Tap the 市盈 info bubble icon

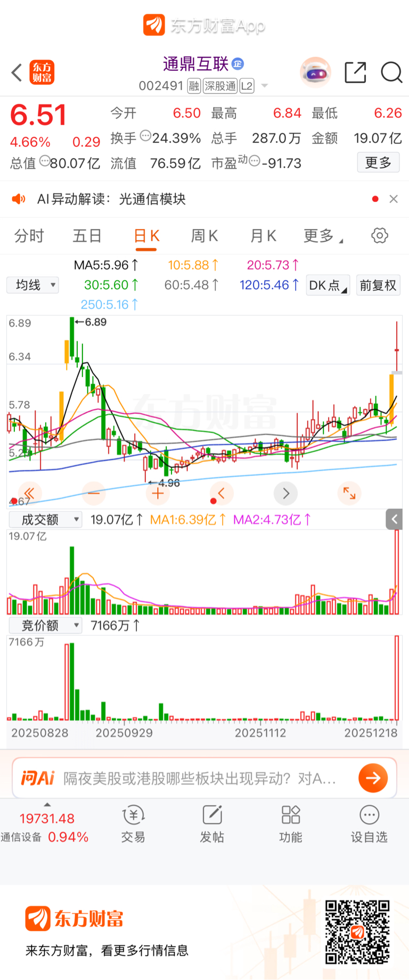coord(254,160)
